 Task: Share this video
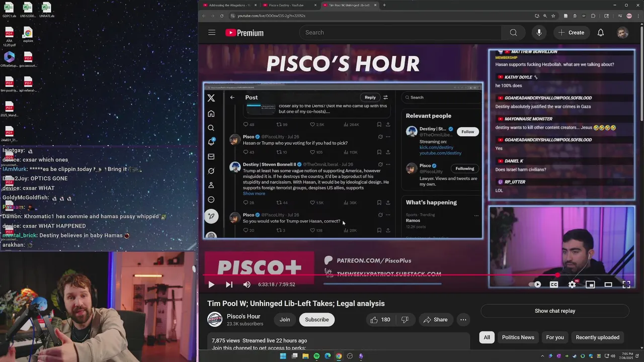coord(435,320)
